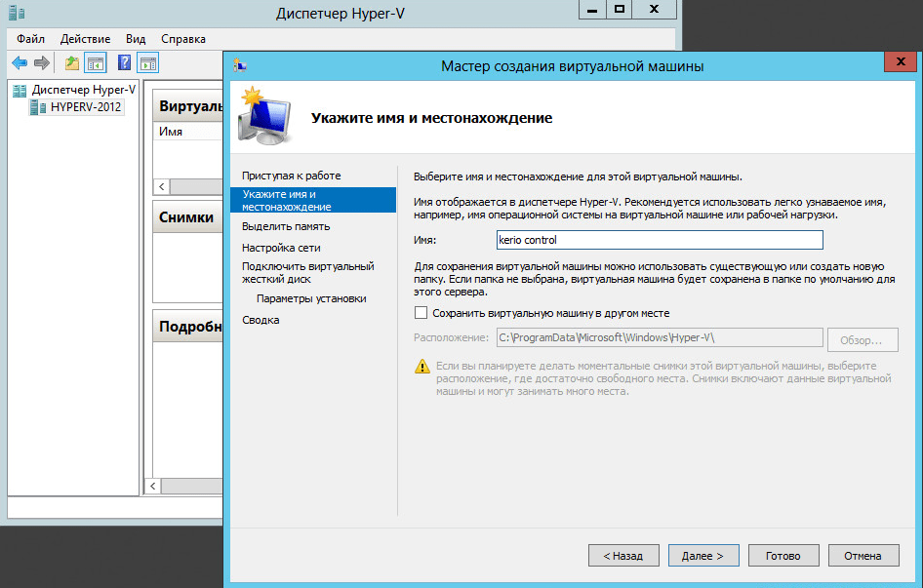Open the Справка menu
The image size is (923, 588).
(x=183, y=39)
